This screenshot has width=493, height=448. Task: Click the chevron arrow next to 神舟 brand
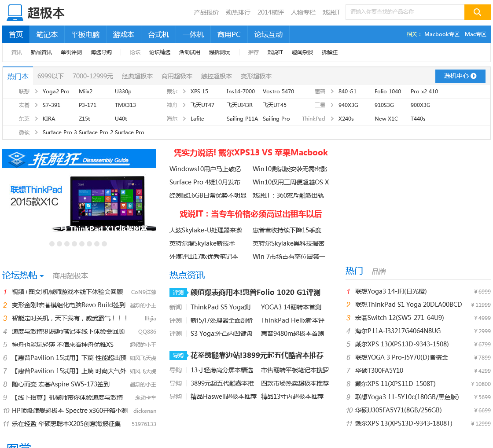click(x=184, y=105)
